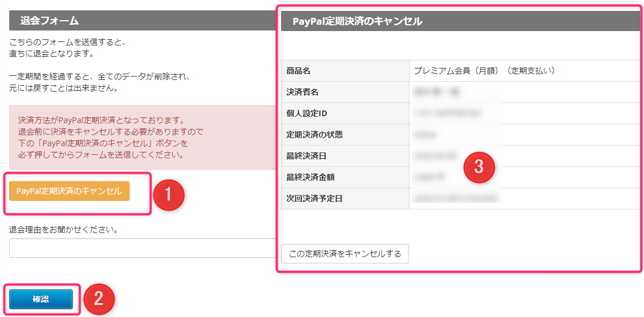644x317 pixels.
Task: Click the 元には戻すことは出来ません text
Action: pyautogui.click(x=64, y=88)
